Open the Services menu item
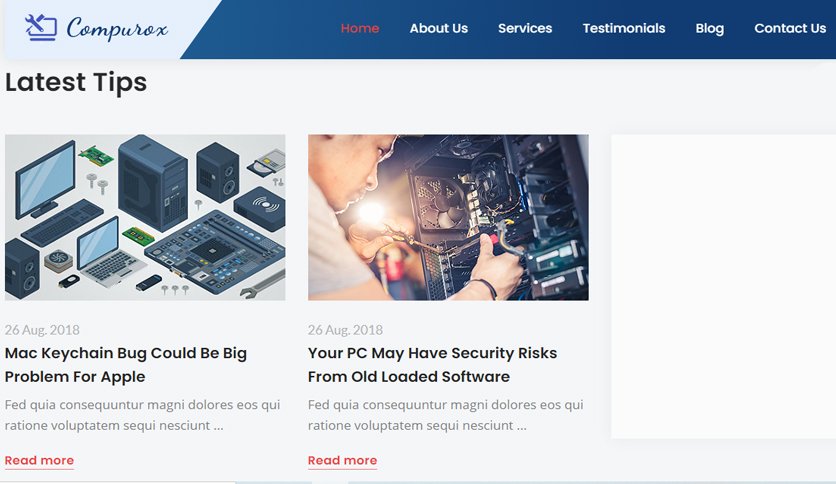 (525, 28)
